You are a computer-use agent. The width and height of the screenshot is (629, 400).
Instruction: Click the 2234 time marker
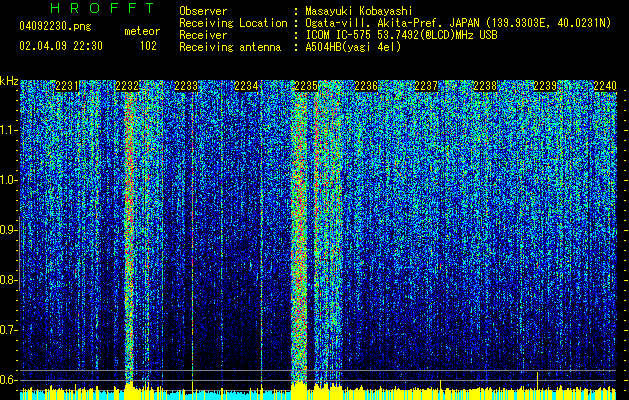(246, 86)
